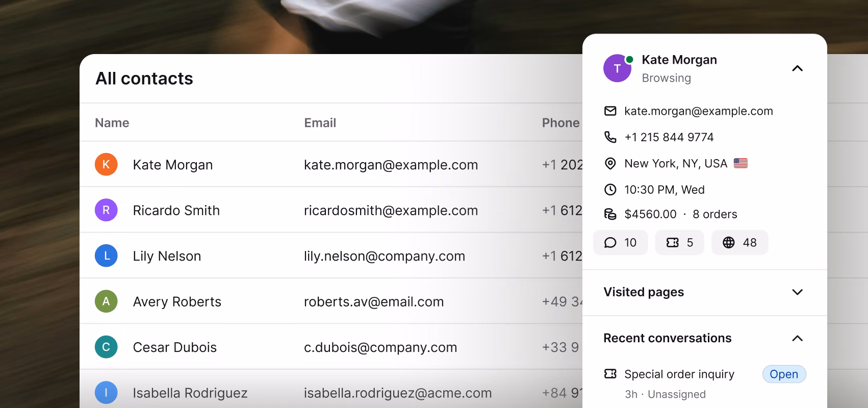Click the Kate Morgan name in profile header

point(679,60)
